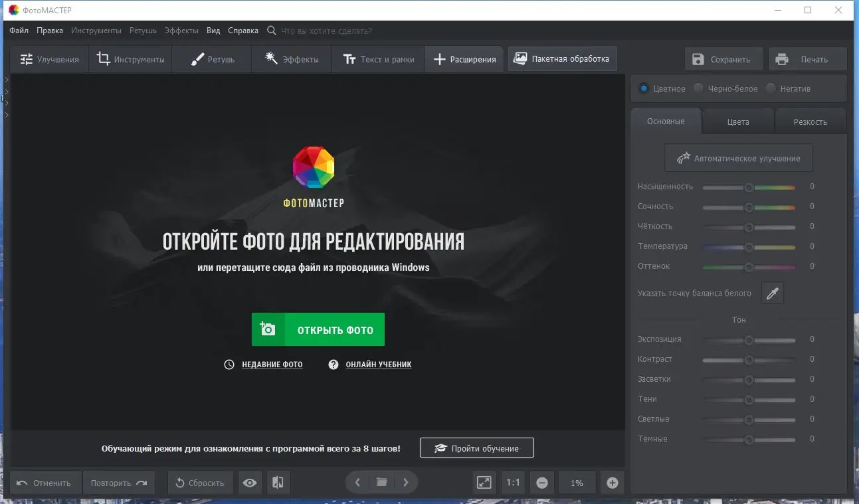Image resolution: width=859 pixels, height=504 pixels.
Task: Open the folder icon in the photo navigator
Action: (x=381, y=483)
